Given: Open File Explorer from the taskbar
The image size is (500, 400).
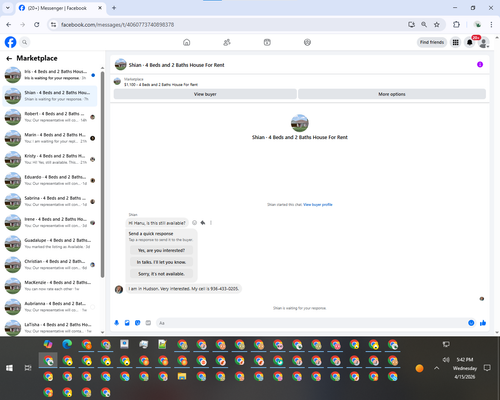Looking at the screenshot, I should pos(182,376).
